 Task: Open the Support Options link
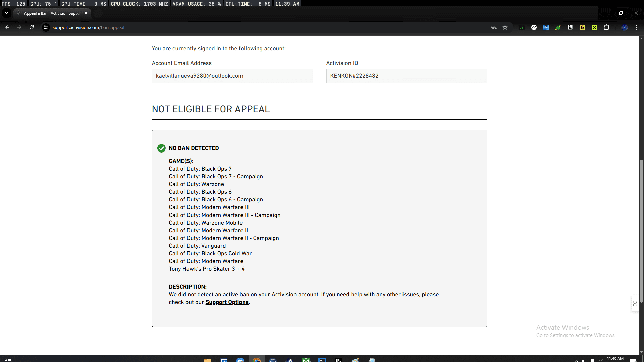tap(227, 302)
